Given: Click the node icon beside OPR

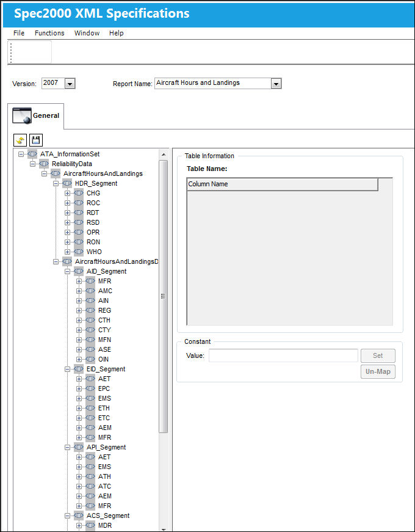Looking at the screenshot, I should pos(79,233).
